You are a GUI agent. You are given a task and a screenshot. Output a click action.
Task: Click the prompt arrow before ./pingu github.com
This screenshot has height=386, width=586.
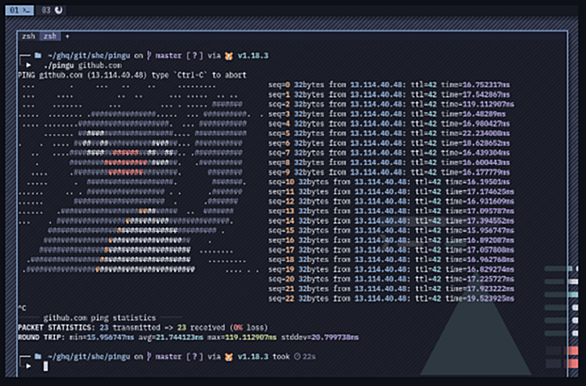pos(28,65)
